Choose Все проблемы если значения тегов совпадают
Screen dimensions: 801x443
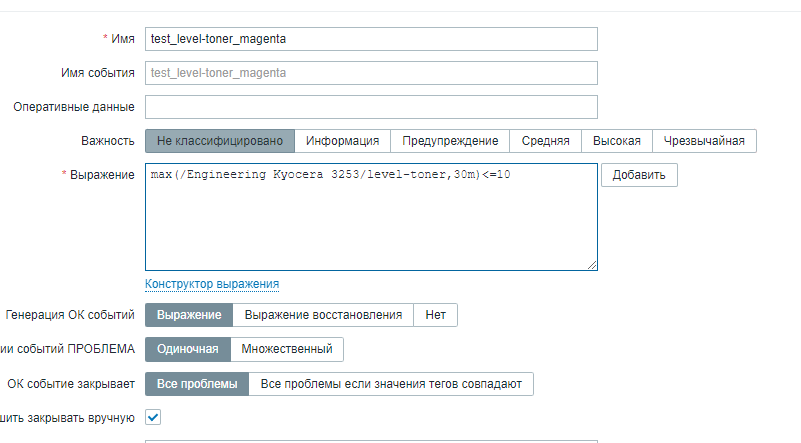point(391,384)
